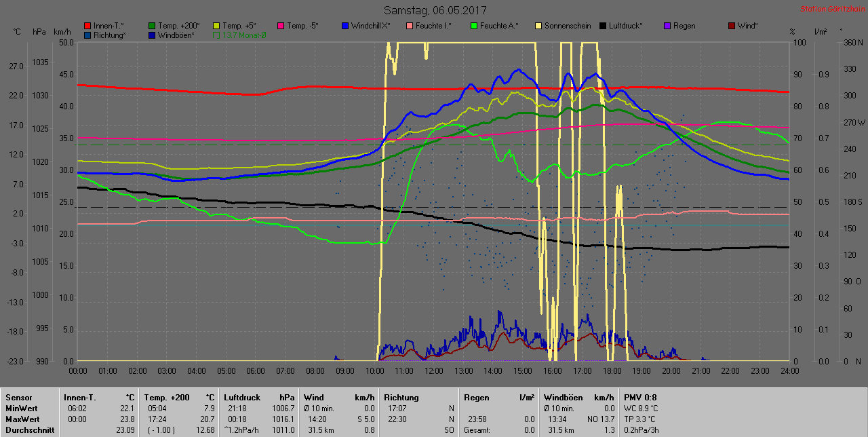This screenshot has height=437, width=868.
Task: Click the Durchschnitt row label
Action: coord(28,430)
